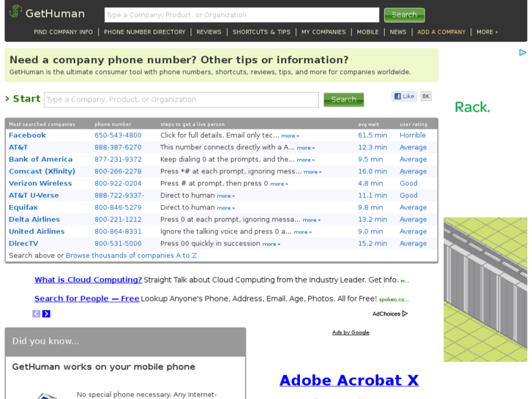
Task: Click phone number 800-266-2278
Action: point(118,171)
